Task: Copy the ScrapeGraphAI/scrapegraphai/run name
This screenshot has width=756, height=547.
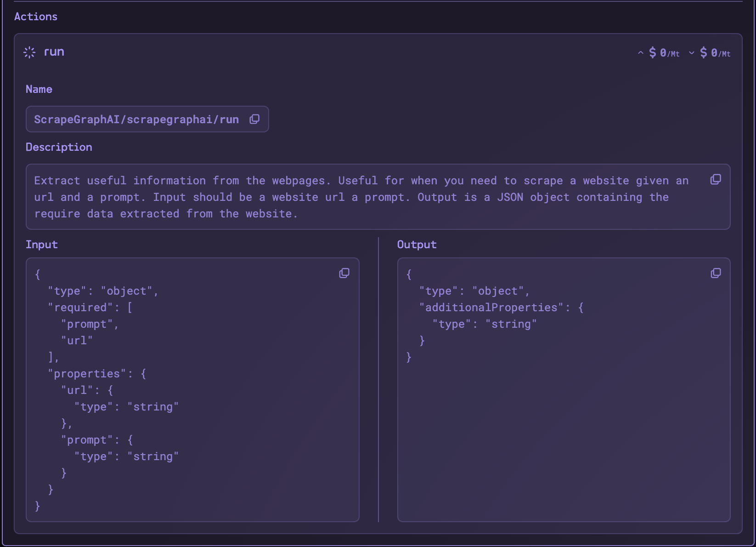Action: [254, 120]
